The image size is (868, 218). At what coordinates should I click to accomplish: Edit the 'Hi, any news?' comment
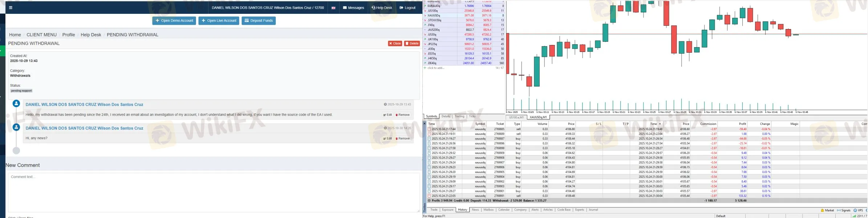tap(387, 138)
